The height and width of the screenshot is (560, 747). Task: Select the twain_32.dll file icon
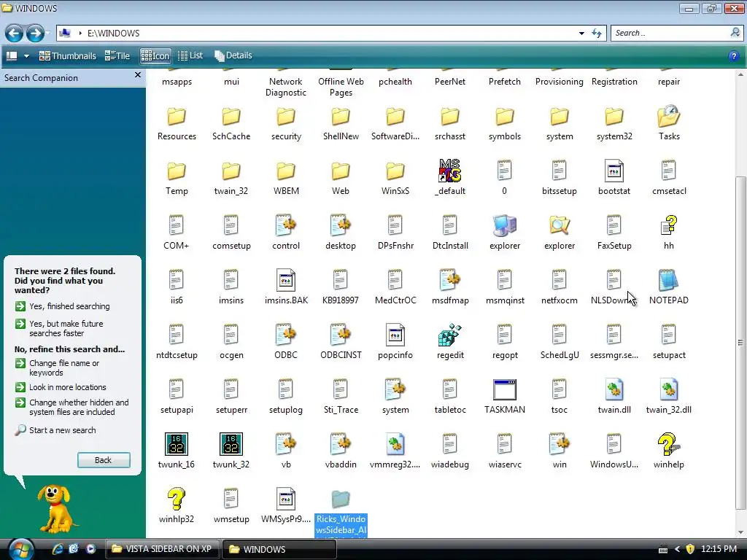coord(668,389)
